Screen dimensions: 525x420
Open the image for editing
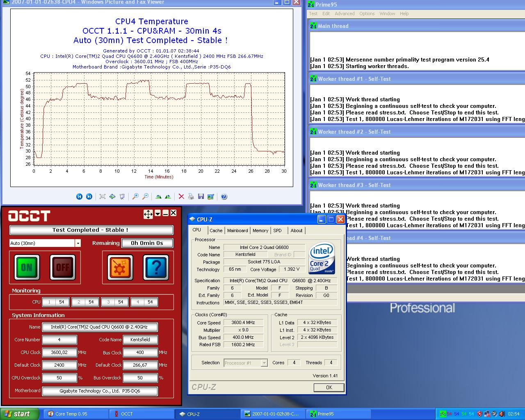tap(211, 197)
